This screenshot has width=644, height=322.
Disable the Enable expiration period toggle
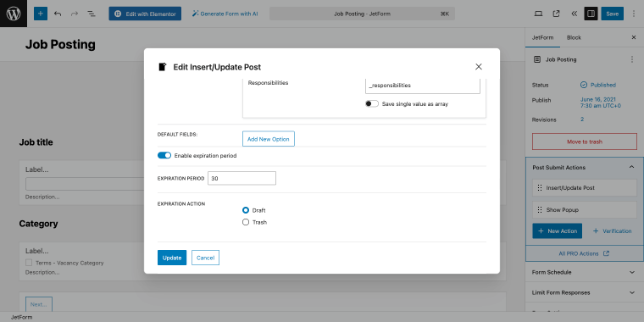[164, 156]
